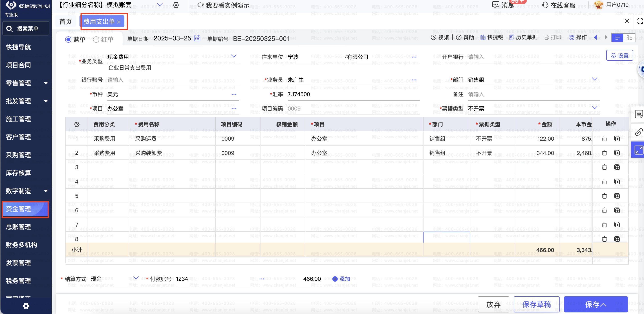Switch to list layout view toggle
This screenshot has height=314, width=644.
[617, 38]
